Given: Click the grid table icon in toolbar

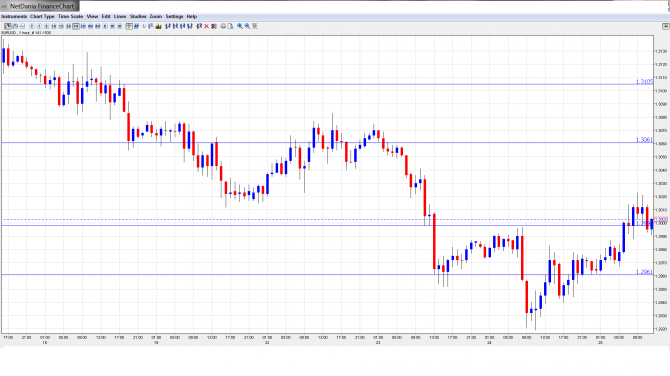Looking at the screenshot, I should [x=129, y=26].
